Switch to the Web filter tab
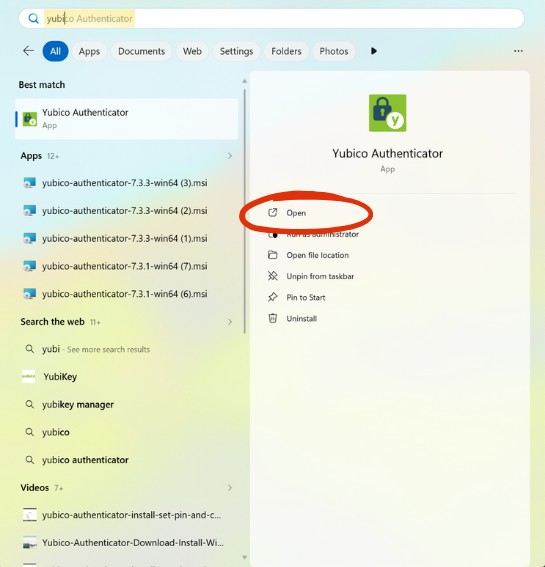Viewport: 545px width, 567px height. coord(192,51)
